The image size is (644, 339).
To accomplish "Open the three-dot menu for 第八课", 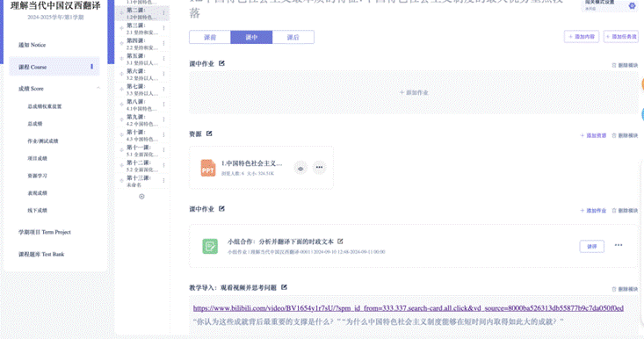I will pyautogui.click(x=164, y=105).
